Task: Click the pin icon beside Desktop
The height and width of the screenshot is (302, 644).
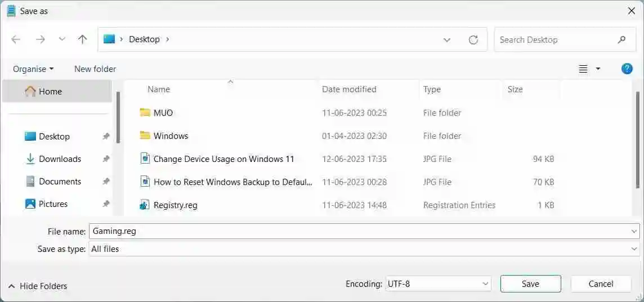Action: [x=106, y=136]
